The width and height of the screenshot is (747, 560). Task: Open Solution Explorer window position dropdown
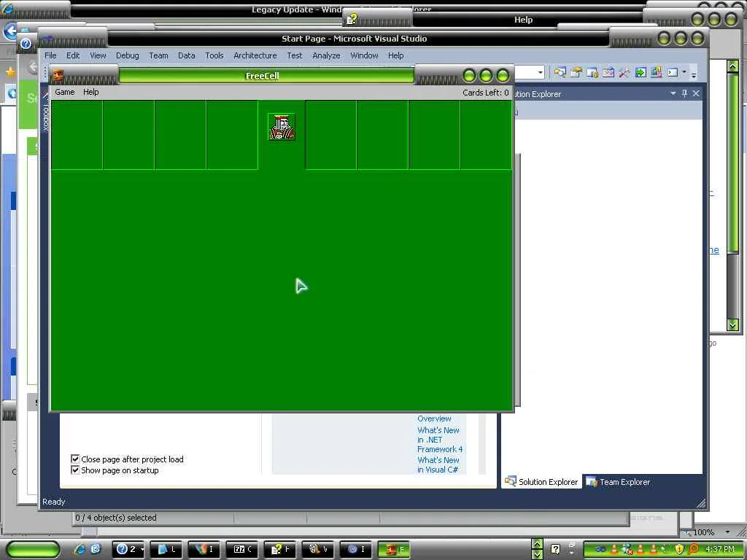click(673, 93)
